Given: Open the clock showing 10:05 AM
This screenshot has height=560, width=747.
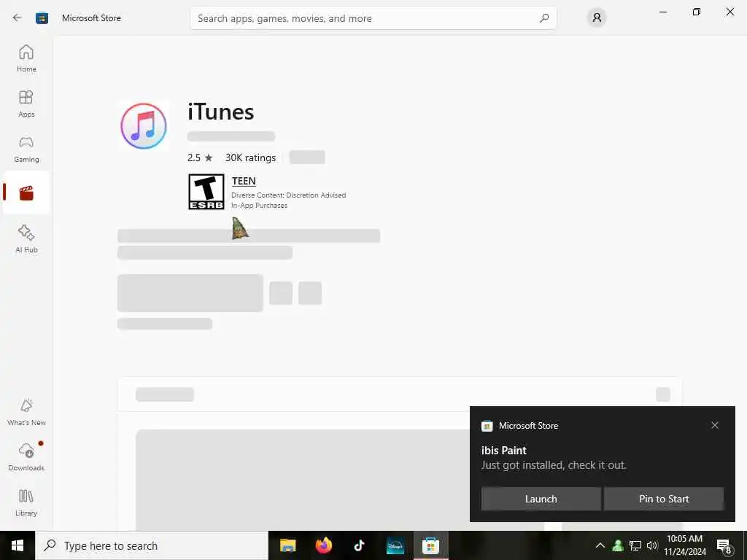Looking at the screenshot, I should (x=684, y=545).
